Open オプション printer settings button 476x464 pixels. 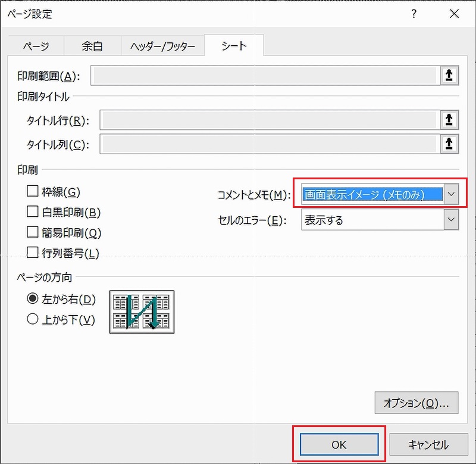[416, 403]
